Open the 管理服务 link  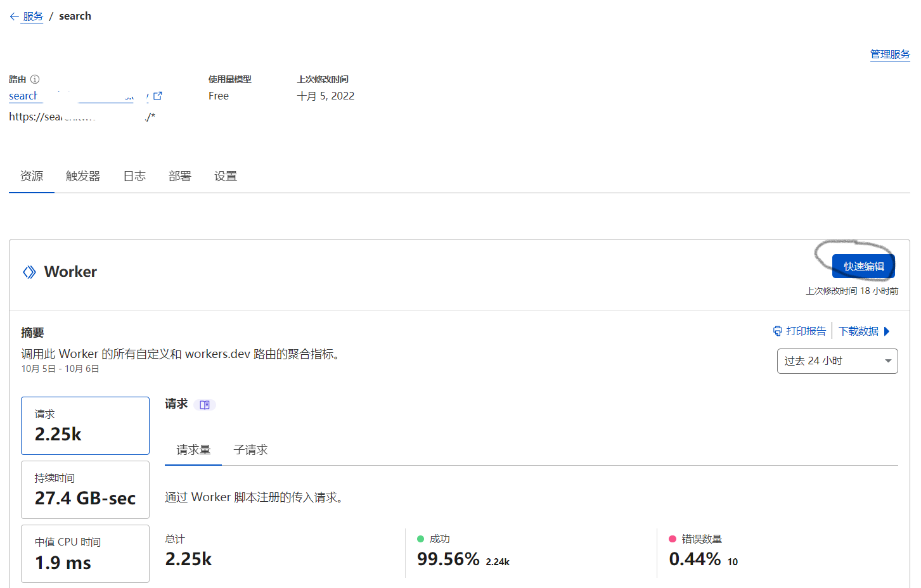point(890,54)
